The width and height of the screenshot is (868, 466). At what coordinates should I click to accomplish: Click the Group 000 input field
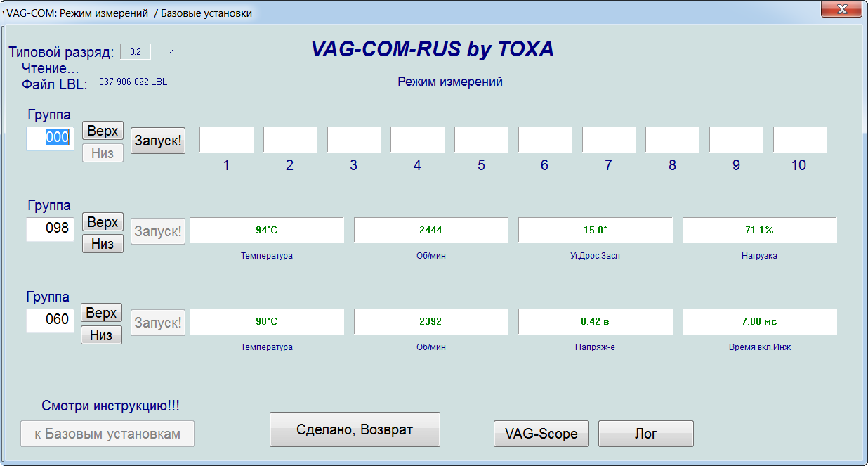pos(50,138)
